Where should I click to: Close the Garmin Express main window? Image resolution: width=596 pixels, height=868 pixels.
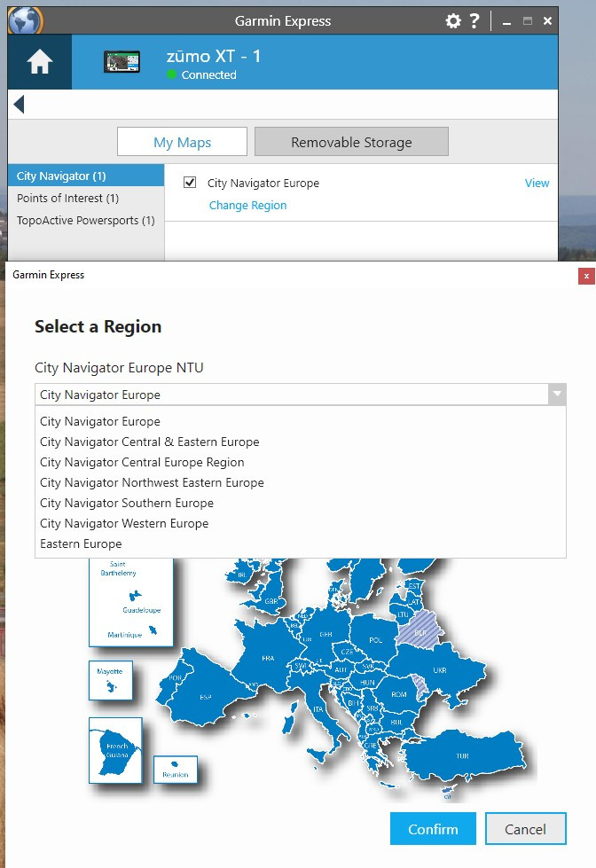pyautogui.click(x=547, y=21)
